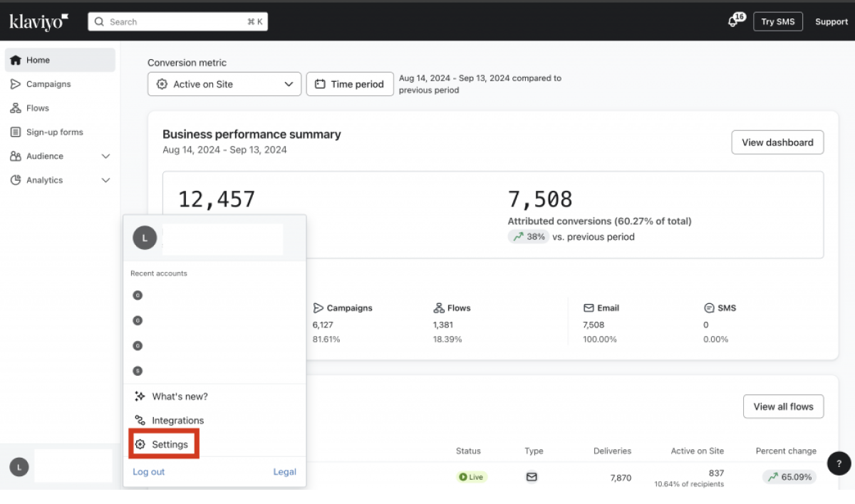Click the email envelope icon in Type column
The height and width of the screenshot is (504, 855).
click(x=532, y=477)
